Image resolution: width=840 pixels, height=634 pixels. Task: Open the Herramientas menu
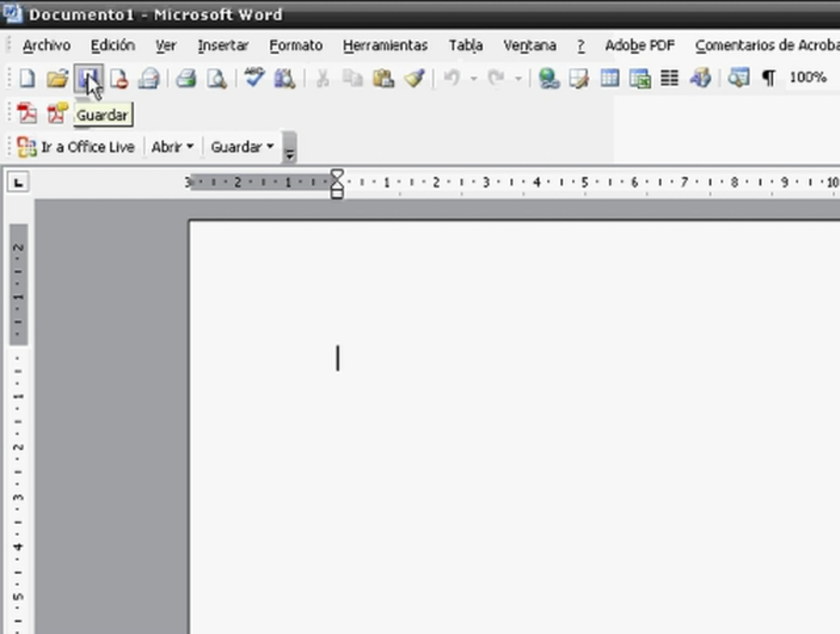click(385, 46)
